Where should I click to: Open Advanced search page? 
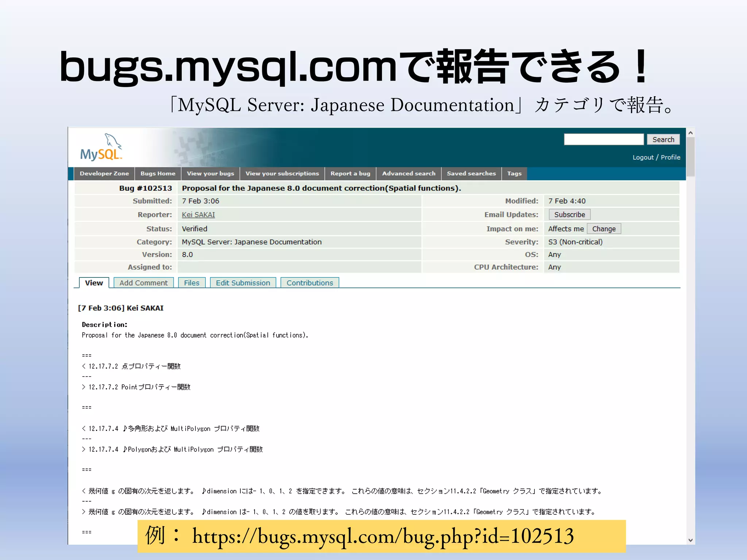tap(409, 174)
